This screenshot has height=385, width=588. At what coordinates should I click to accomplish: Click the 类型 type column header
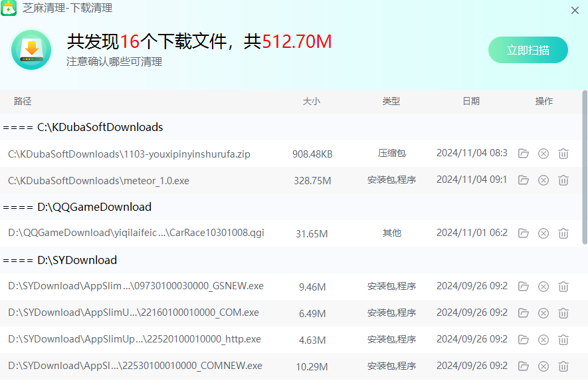click(391, 101)
